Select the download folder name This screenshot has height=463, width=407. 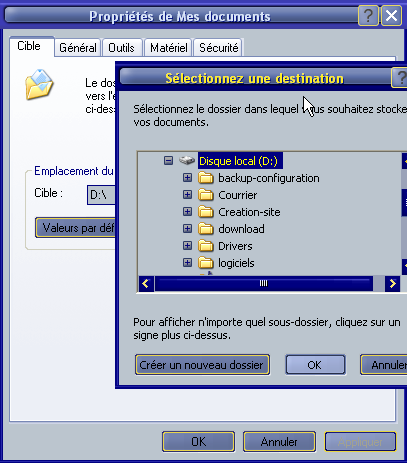(x=241, y=229)
